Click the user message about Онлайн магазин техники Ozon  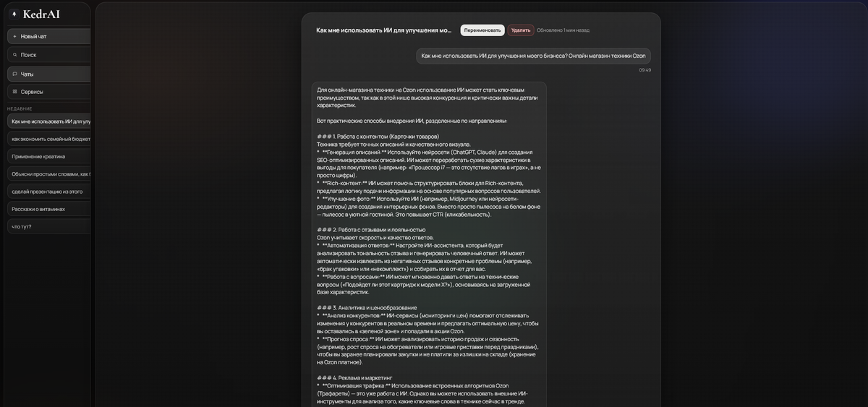coord(533,56)
